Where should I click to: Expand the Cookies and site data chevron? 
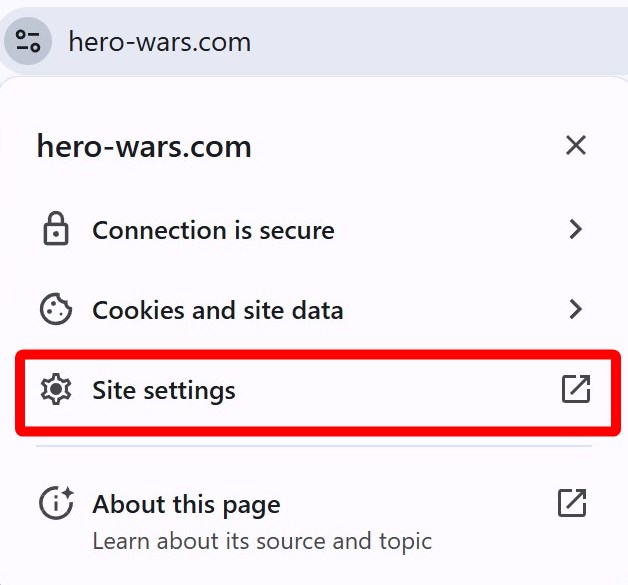(575, 310)
